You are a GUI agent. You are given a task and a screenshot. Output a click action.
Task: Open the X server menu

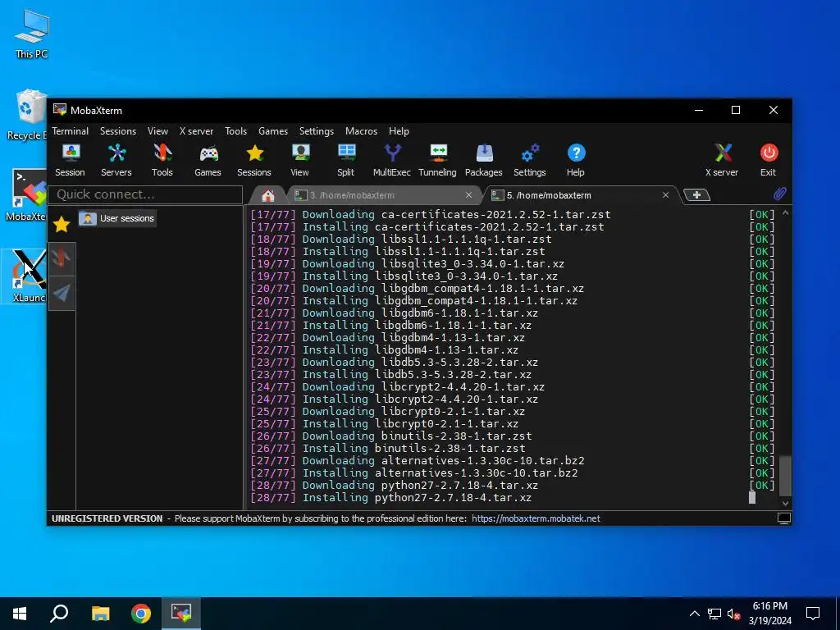point(196,131)
